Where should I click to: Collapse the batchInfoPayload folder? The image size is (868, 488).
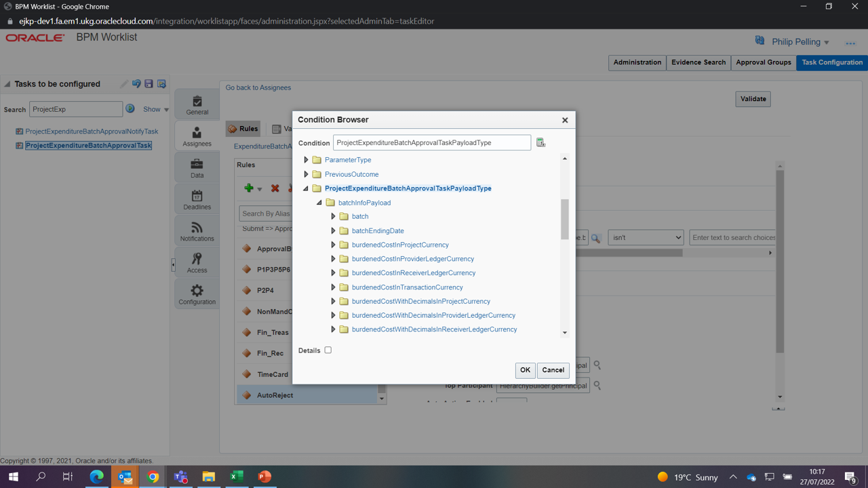319,202
